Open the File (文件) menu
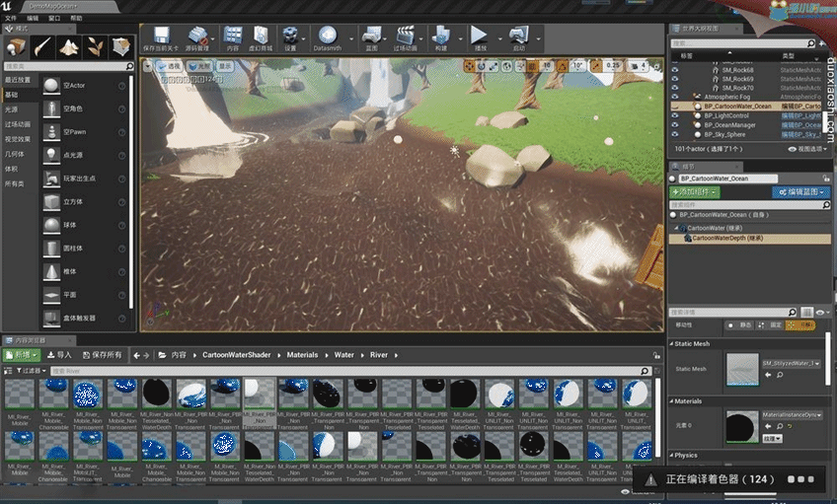The width and height of the screenshot is (837, 504). (x=11, y=18)
